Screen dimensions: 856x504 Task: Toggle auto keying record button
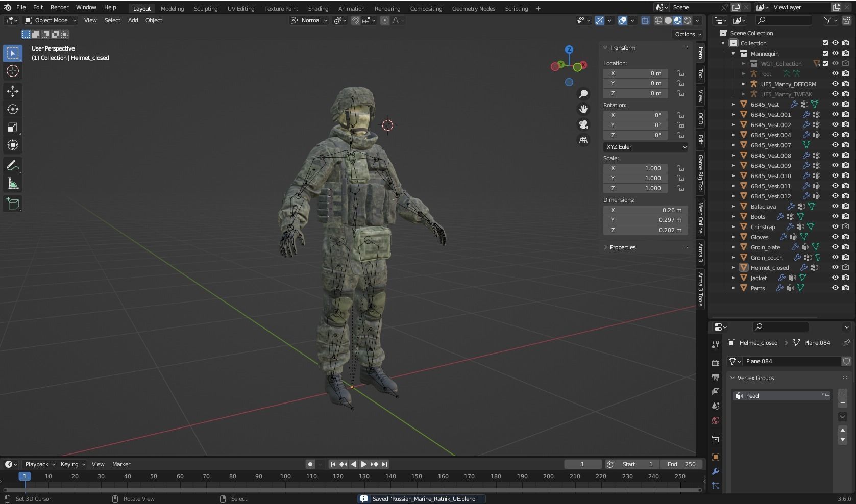click(x=310, y=464)
